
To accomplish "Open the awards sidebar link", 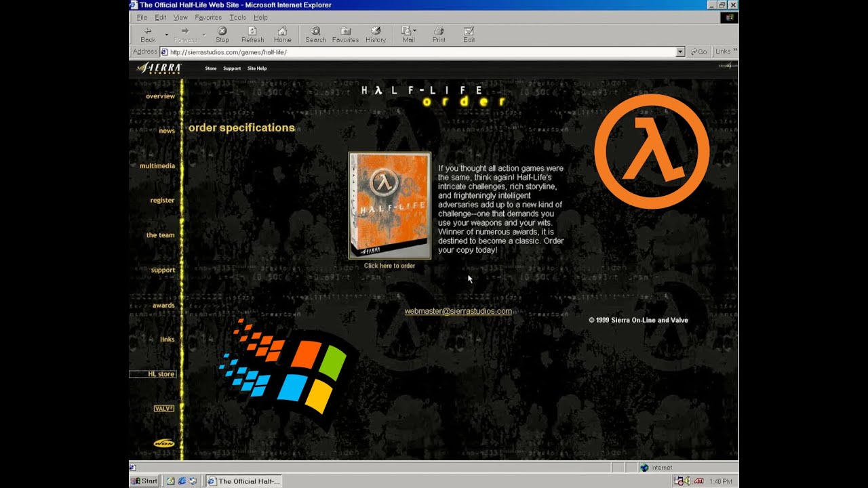I will (x=163, y=306).
